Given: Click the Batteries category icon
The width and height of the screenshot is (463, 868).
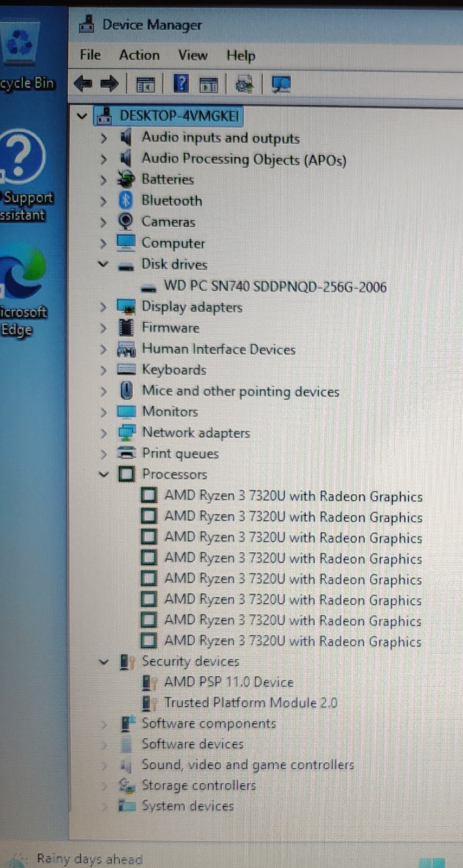Looking at the screenshot, I should 126,179.
